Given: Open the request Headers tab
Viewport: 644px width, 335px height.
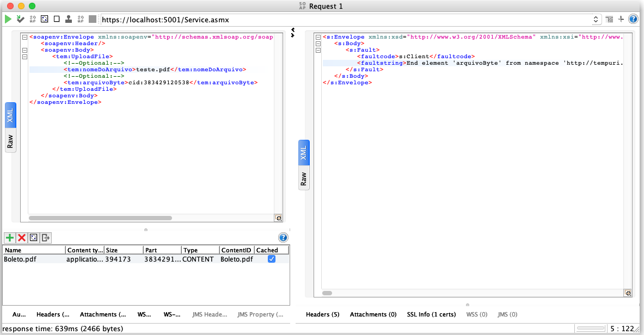Looking at the screenshot, I should [x=53, y=314].
